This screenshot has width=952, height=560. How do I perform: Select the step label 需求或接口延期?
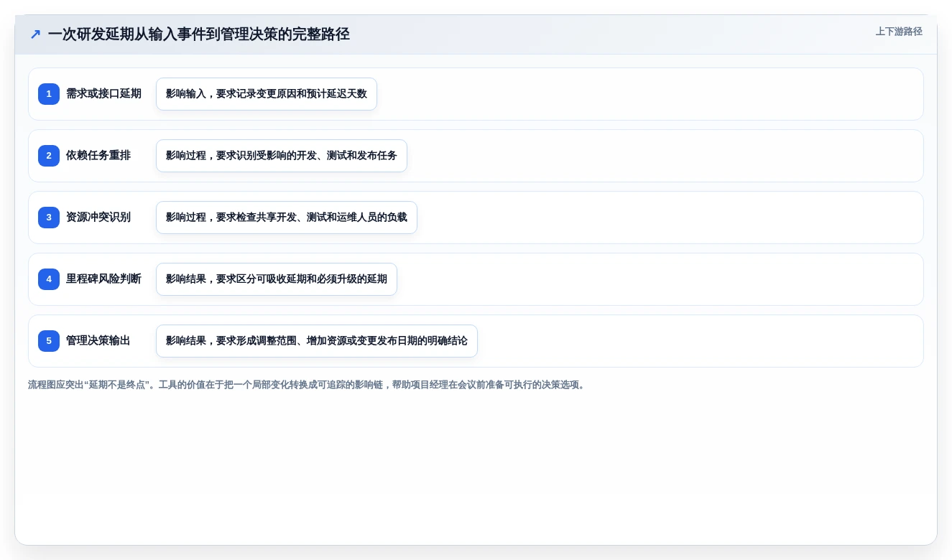[x=103, y=94]
